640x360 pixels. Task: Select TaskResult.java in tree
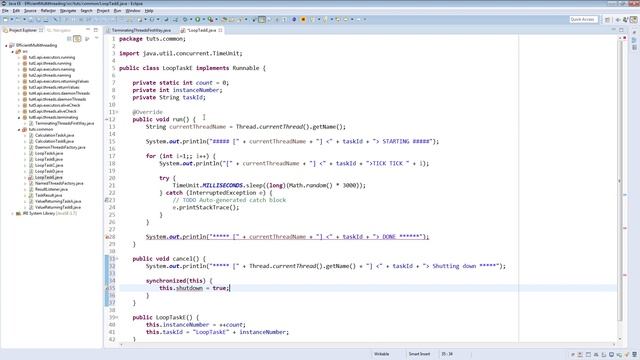(48, 196)
